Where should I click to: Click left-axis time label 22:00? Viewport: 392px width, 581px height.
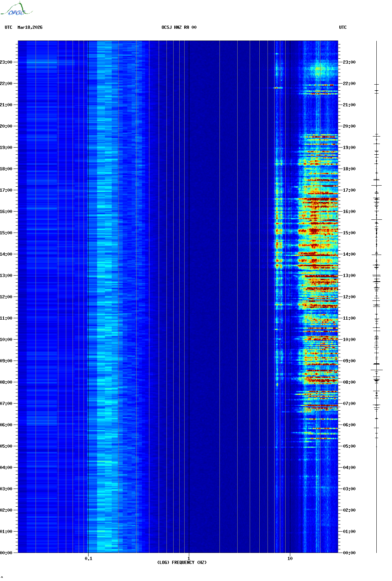[x=6, y=84]
